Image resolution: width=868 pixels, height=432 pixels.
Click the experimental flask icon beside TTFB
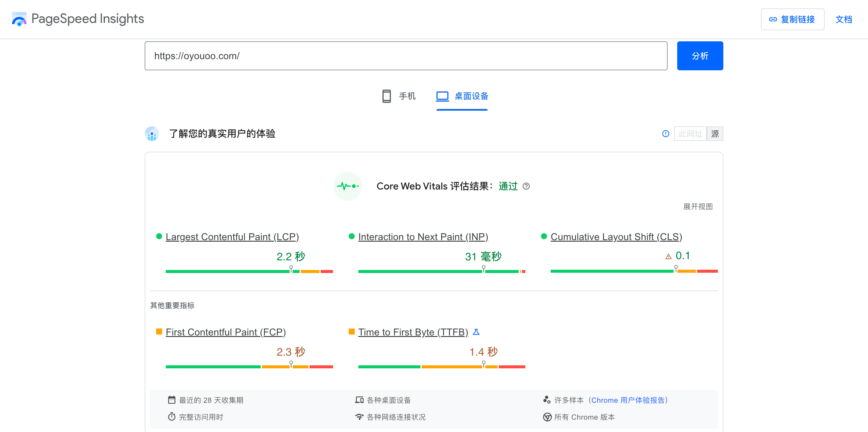click(476, 332)
